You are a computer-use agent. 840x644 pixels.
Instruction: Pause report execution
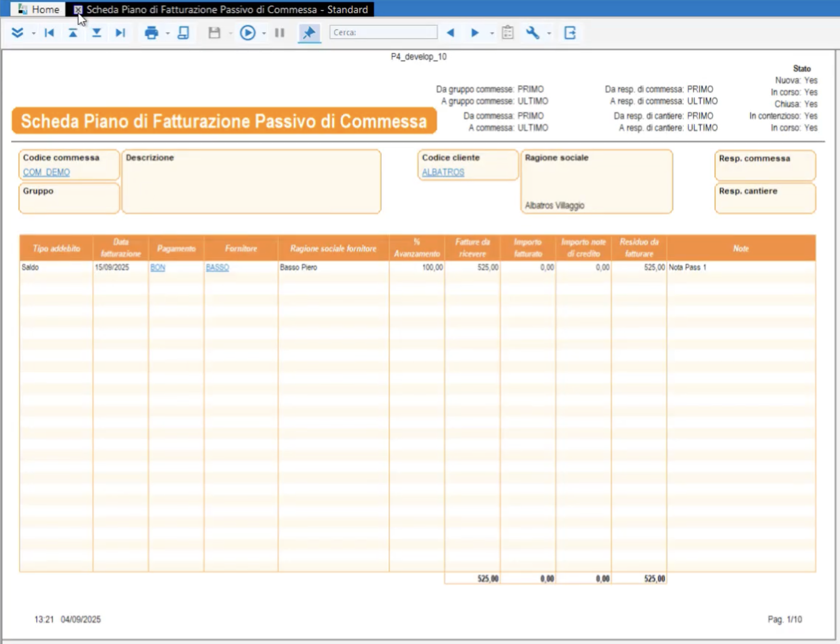pos(280,33)
